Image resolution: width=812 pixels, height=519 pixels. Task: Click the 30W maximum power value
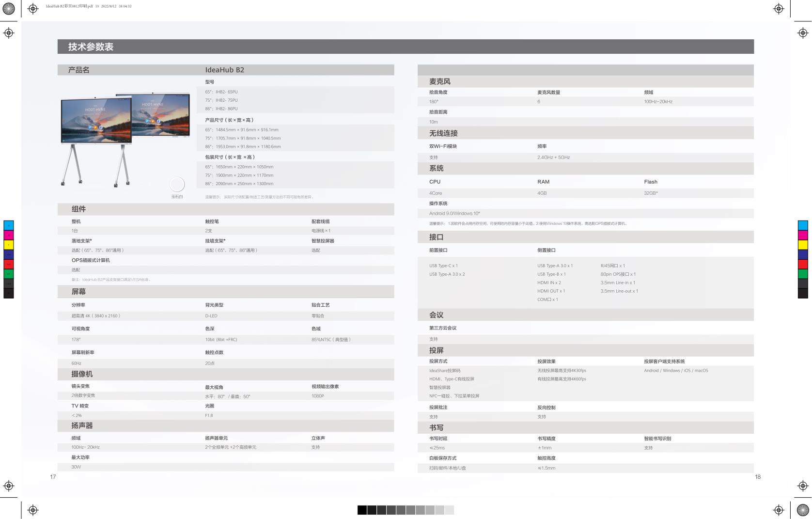76,467
